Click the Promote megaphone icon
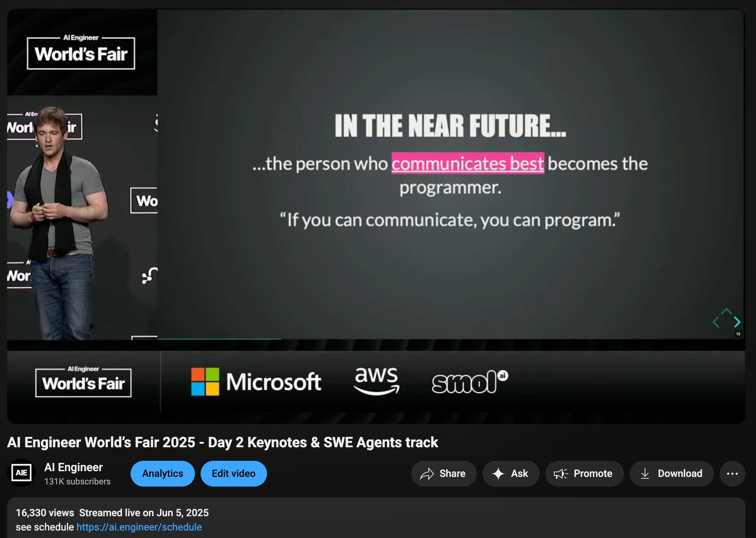 [561, 474]
